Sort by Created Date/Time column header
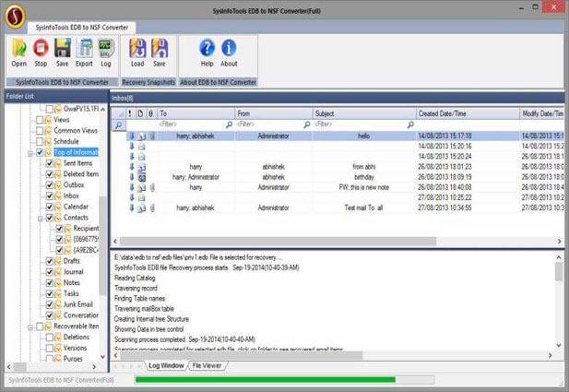The image size is (569, 392). pos(468,113)
